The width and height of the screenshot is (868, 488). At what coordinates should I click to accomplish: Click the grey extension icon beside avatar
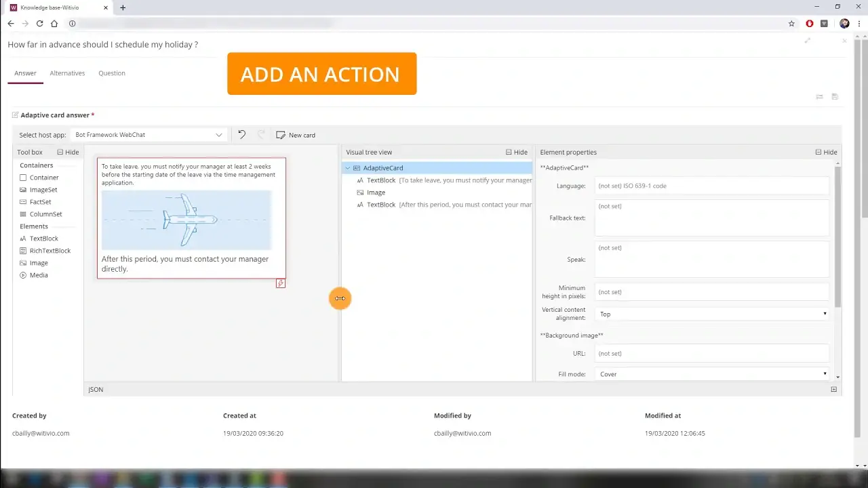pos(825,24)
